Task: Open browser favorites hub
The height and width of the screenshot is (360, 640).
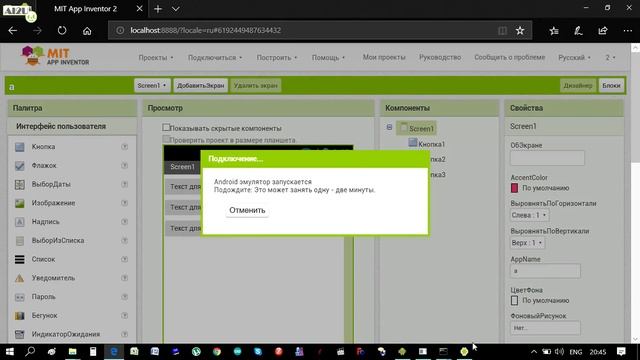Action: pyautogui.click(x=554, y=31)
